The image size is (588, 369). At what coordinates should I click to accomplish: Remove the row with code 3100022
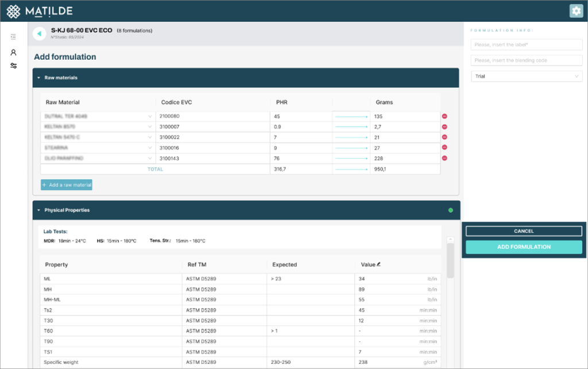point(444,137)
